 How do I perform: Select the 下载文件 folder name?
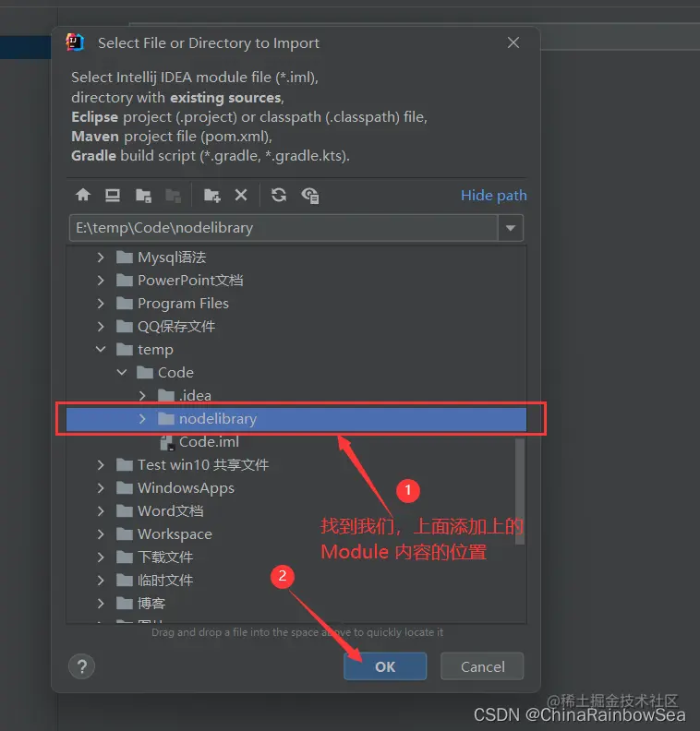point(165,557)
